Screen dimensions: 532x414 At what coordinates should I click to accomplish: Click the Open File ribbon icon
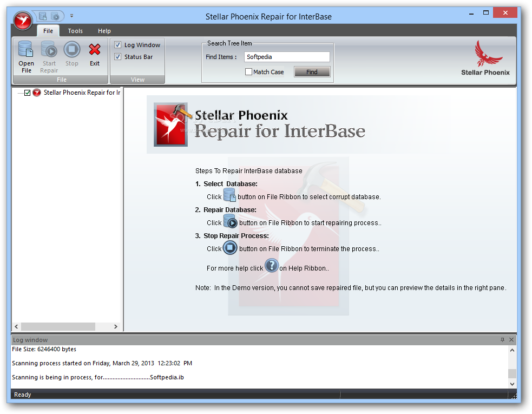(26, 49)
